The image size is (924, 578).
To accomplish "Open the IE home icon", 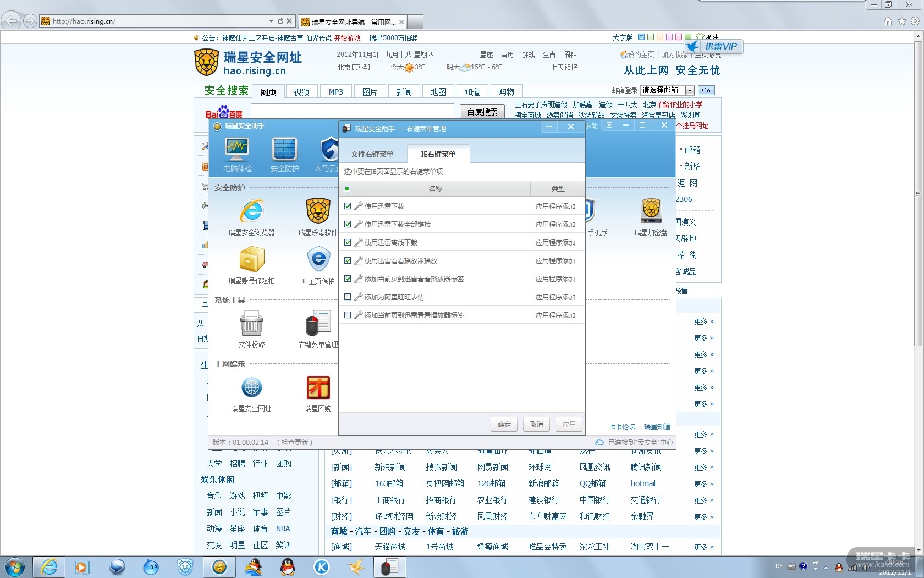I will tap(888, 21).
